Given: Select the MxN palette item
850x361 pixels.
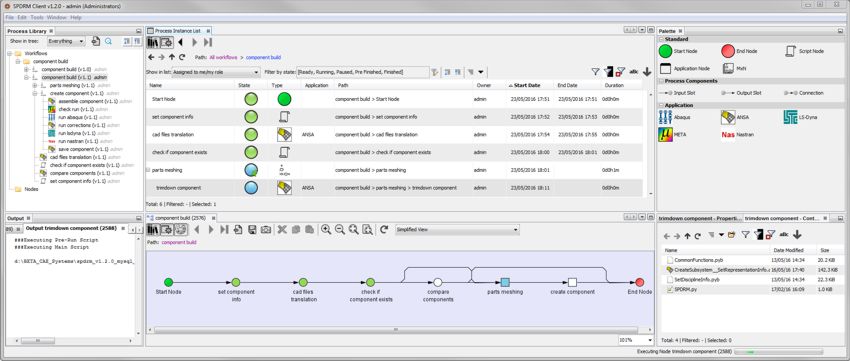Looking at the screenshot, I should point(735,69).
